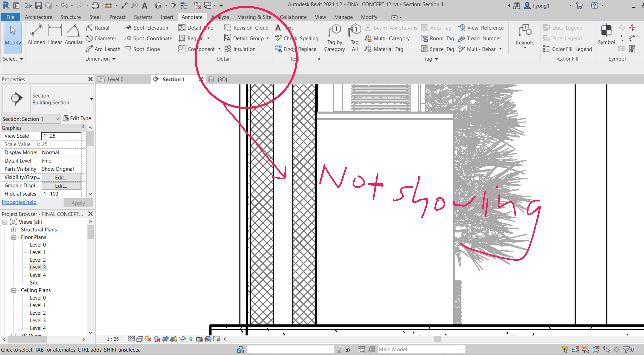Click the Room Tag tool
Image resolution: width=644 pixels, height=355 pixels.
coord(437,39)
